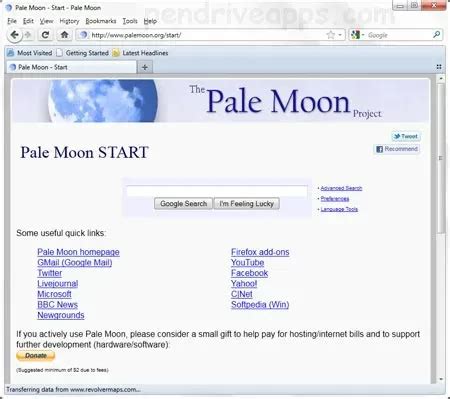This screenshot has height=399, width=450.
Task: Open Firefox add-ons link
Action: [x=260, y=252]
